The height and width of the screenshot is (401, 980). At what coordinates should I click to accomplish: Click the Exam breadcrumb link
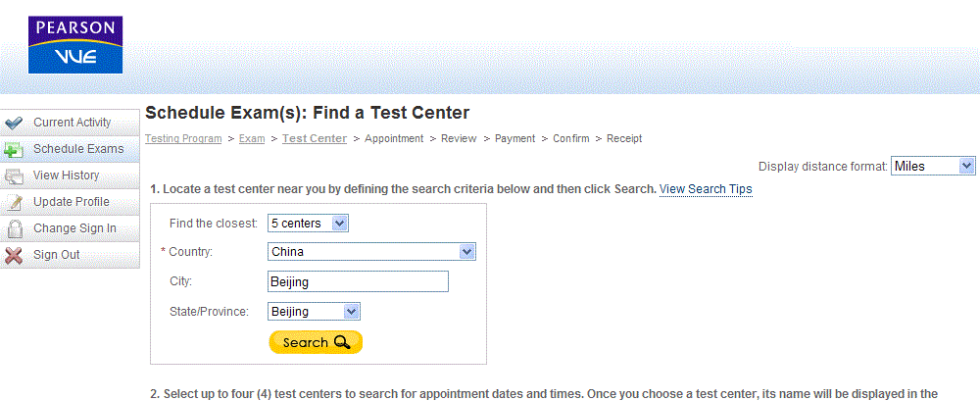(x=252, y=138)
